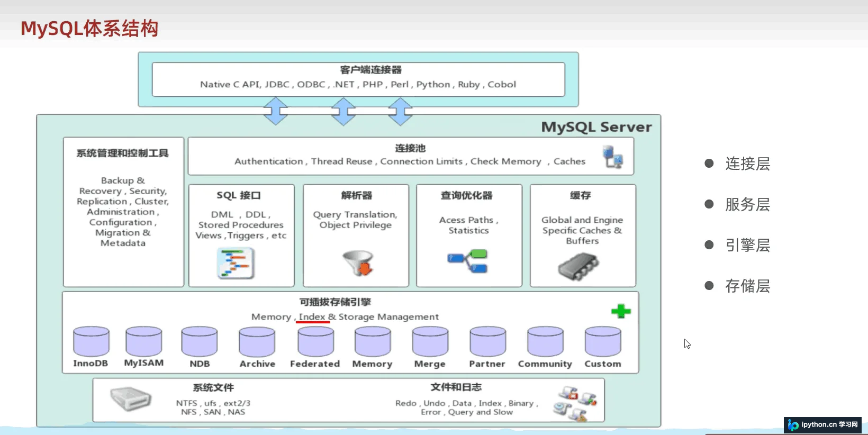
Task: Click the rightmost blue double arrow connector
Action: point(401,111)
